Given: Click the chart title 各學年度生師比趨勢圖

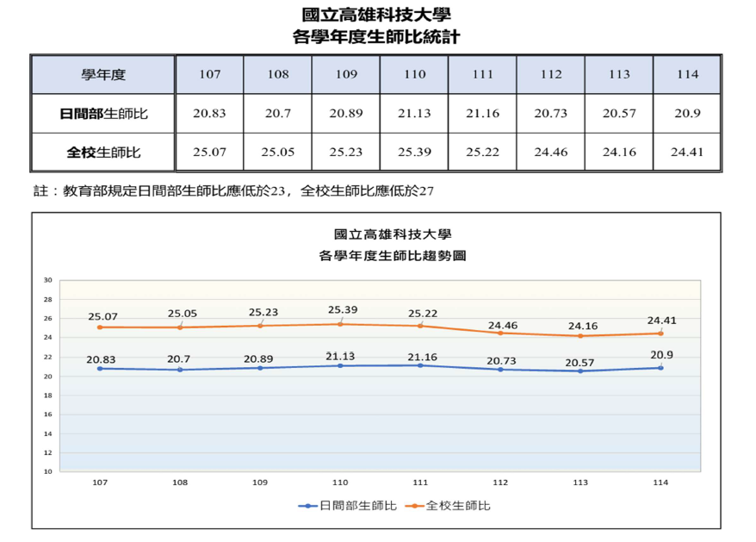Looking at the screenshot, I should [393, 256].
